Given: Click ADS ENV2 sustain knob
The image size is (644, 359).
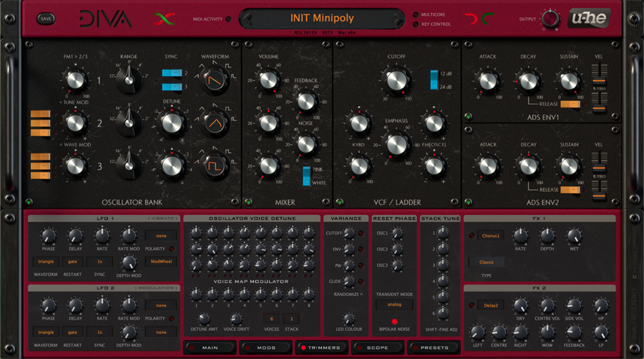Looking at the screenshot, I should pyautogui.click(x=569, y=165).
